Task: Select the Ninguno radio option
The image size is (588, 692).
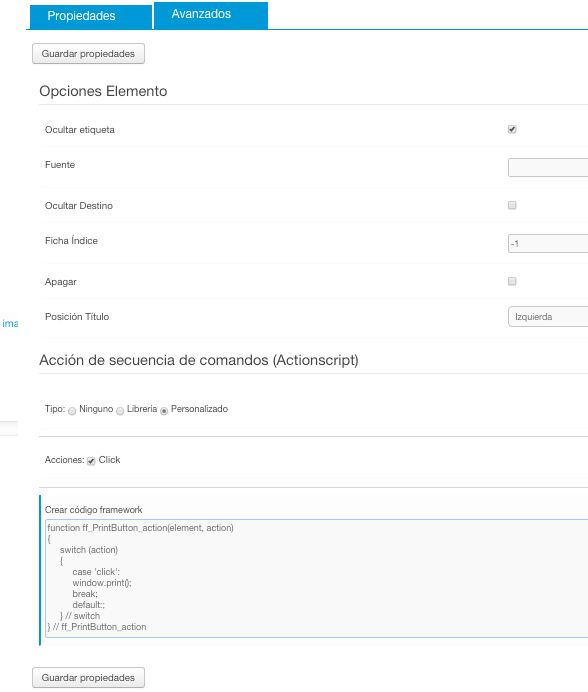Action: [72, 411]
